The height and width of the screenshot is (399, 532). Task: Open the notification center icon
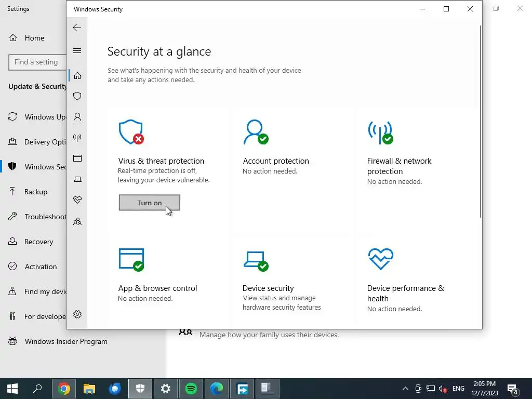tap(512, 389)
